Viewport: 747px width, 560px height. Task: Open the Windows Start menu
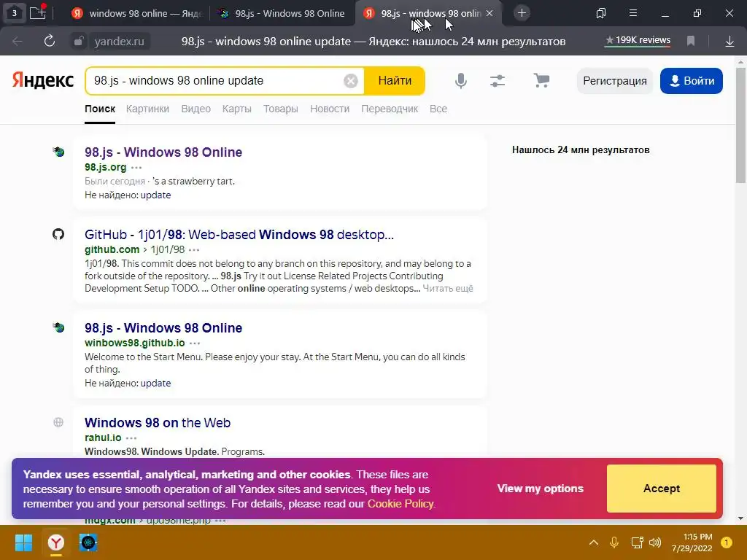pos(23,542)
